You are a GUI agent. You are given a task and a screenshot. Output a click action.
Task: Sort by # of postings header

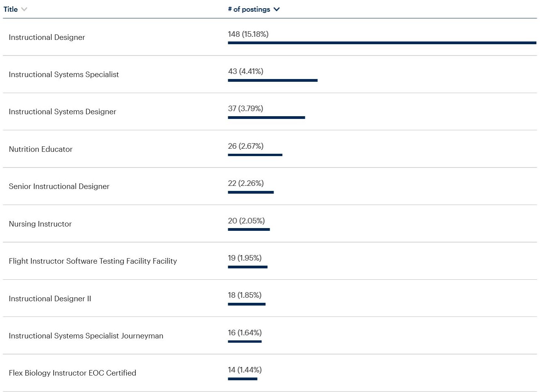point(249,9)
